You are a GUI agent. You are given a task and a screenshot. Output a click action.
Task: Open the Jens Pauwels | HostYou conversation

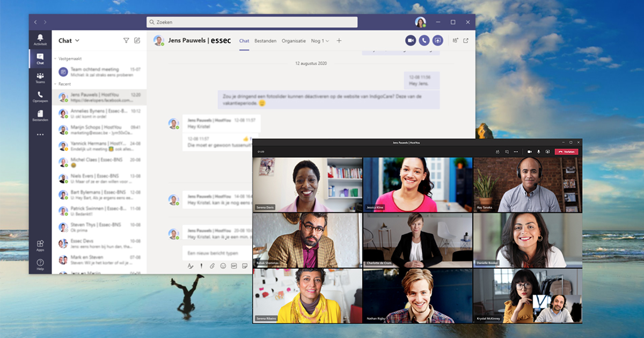coord(99,98)
